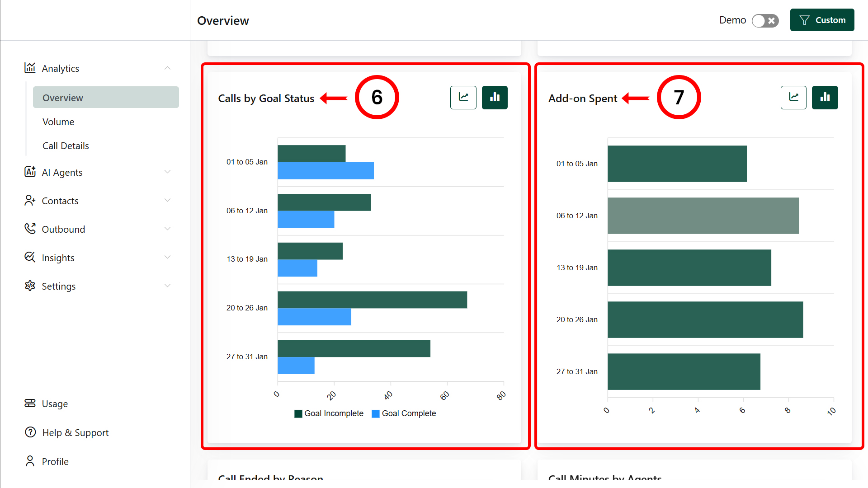Click the Analytics menu label
Image resolution: width=868 pixels, height=488 pixels.
click(x=60, y=68)
